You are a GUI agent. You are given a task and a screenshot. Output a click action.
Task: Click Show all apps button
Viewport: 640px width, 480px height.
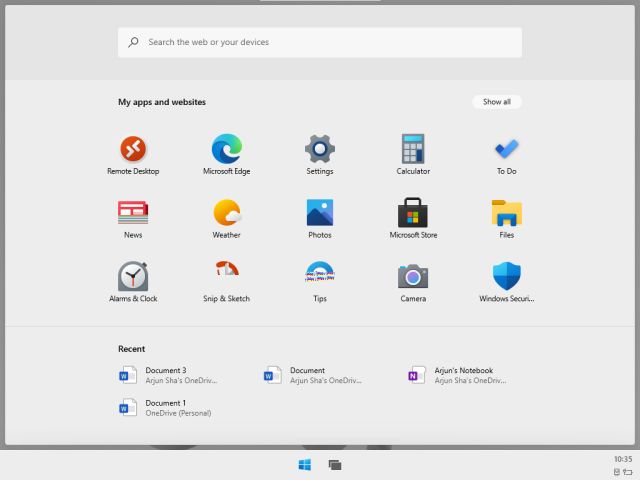click(x=497, y=102)
